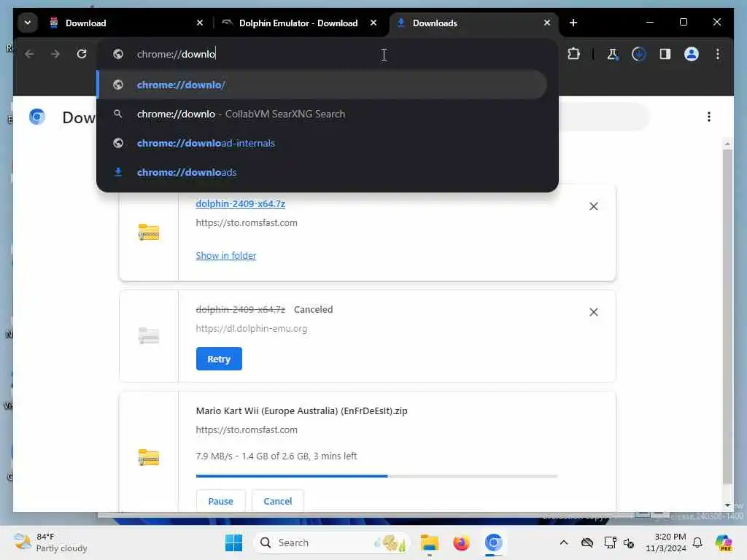Choose the chrome://downlo/ suggestion
This screenshot has width=747, height=560.
(322, 85)
